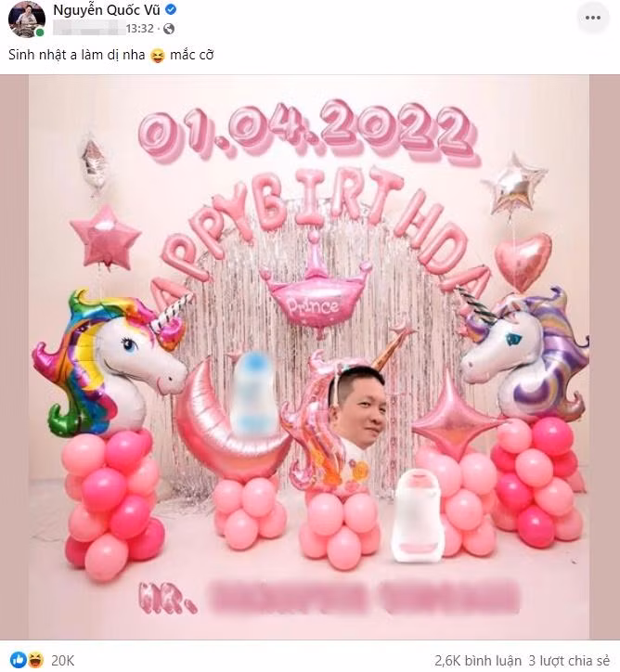This screenshot has height=672, width=620.
Task: Click the Haha reaction icon
Action: pos(36,660)
